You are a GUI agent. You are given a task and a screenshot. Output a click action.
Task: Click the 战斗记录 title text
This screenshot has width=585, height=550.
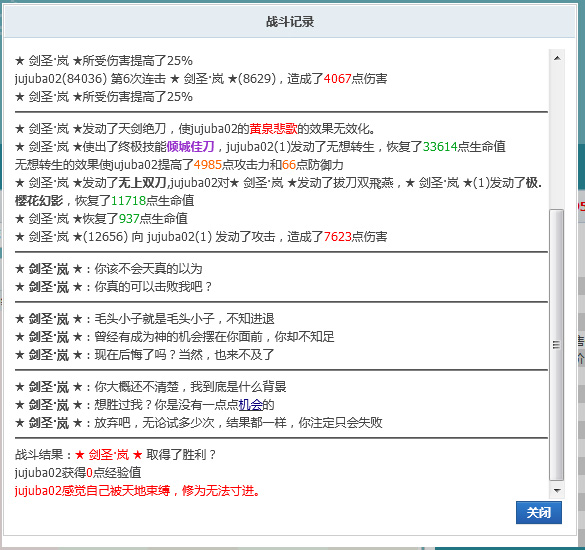click(x=290, y=22)
